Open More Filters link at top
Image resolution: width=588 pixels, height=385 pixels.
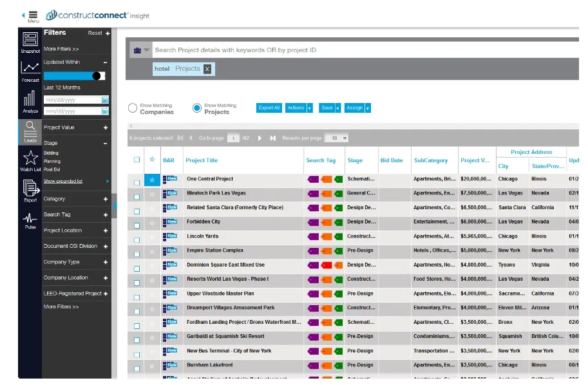61,49
